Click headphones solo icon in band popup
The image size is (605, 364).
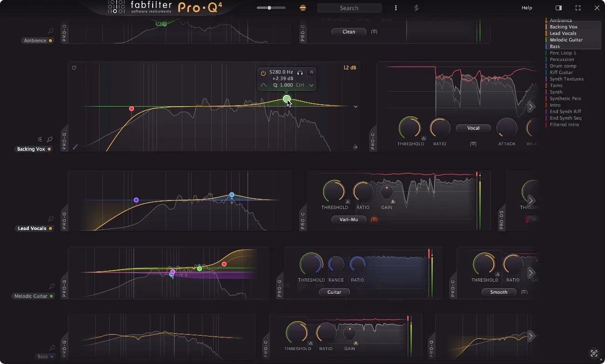[x=300, y=73]
